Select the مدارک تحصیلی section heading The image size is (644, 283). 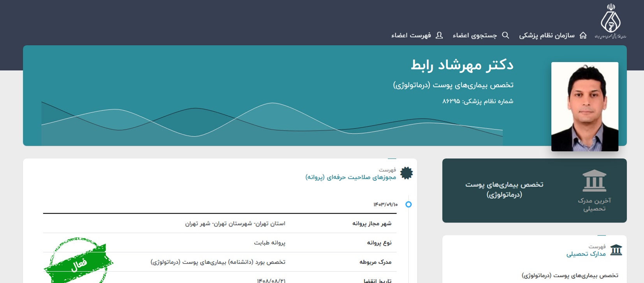(x=586, y=254)
